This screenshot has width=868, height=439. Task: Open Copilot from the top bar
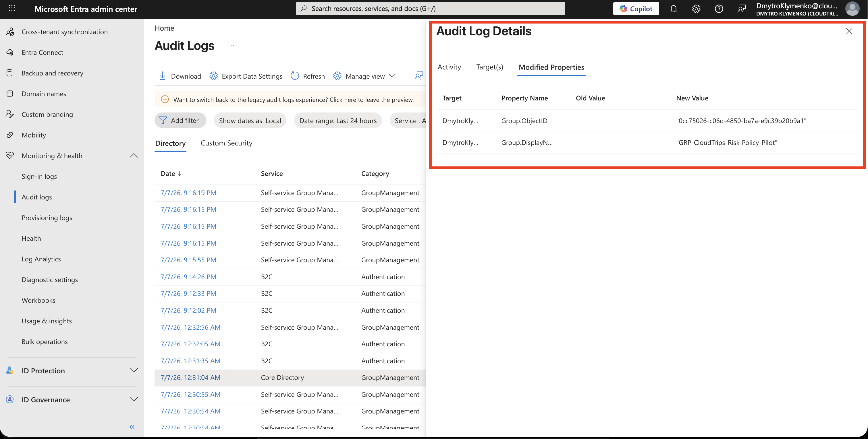(636, 9)
